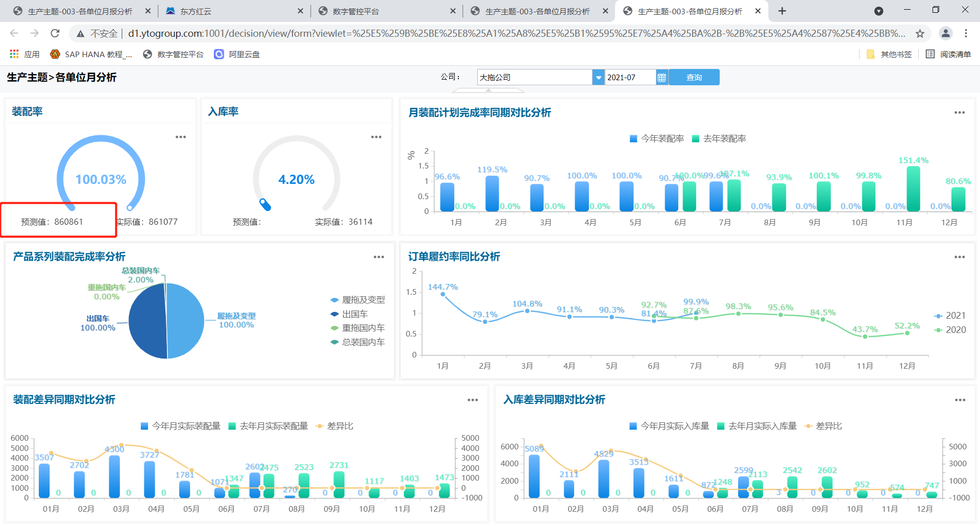Viewport: 980px width, 526px height.
Task: Open the 装配率 gauge ellipsis menu
Action: 181,137
